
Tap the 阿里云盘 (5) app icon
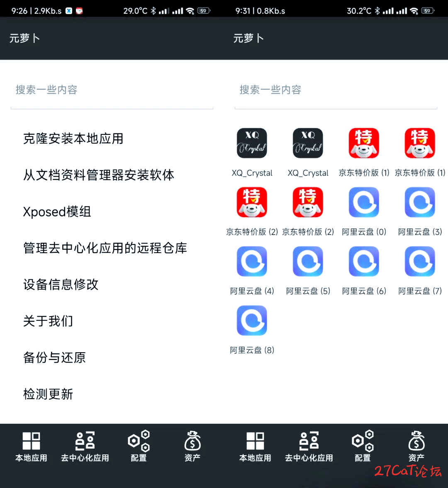point(308,261)
